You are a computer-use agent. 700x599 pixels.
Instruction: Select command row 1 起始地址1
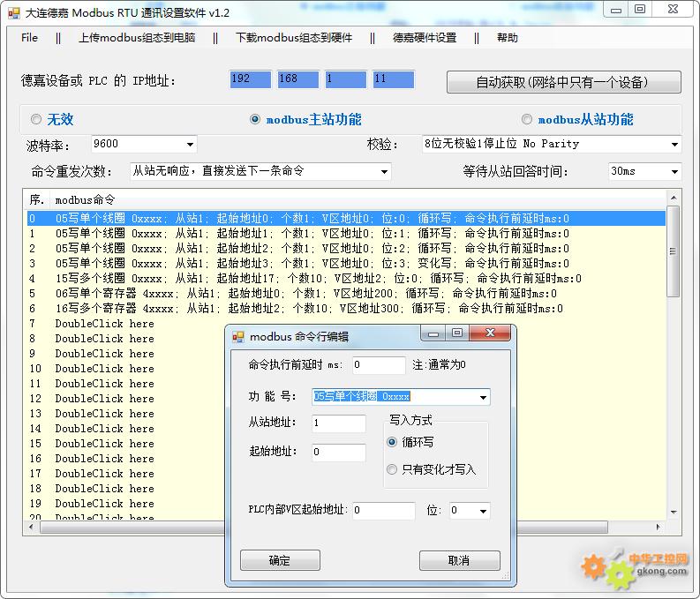(x=346, y=233)
